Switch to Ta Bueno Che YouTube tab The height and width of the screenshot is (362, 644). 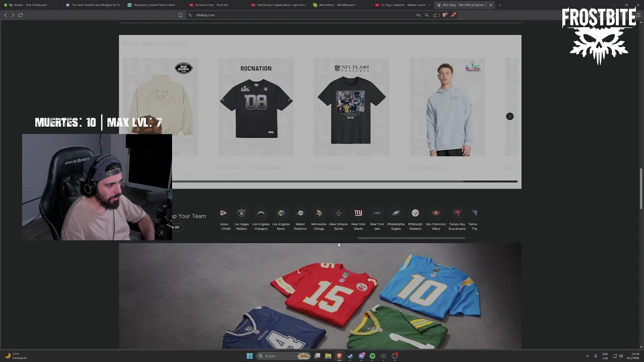[x=218, y=5]
